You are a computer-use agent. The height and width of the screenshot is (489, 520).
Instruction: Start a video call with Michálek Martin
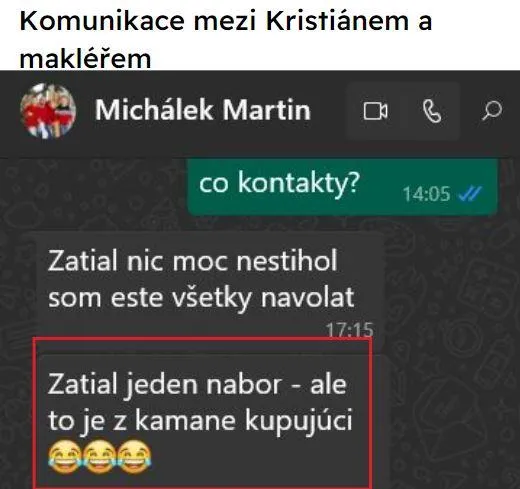(375, 111)
